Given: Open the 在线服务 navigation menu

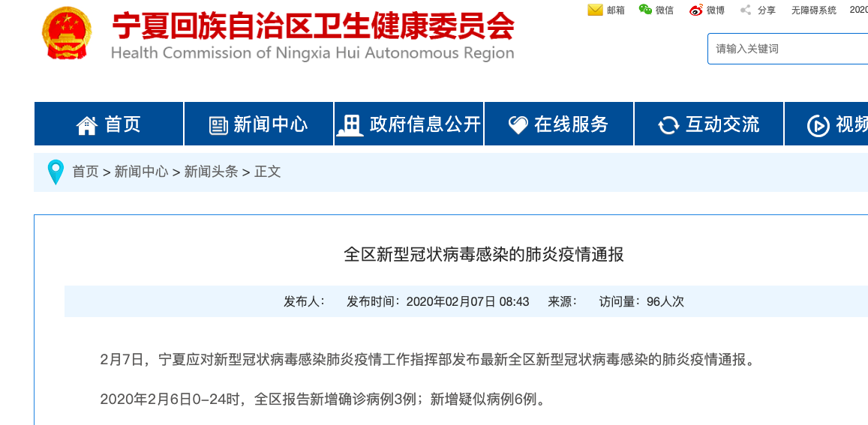Looking at the screenshot, I should tap(559, 124).
